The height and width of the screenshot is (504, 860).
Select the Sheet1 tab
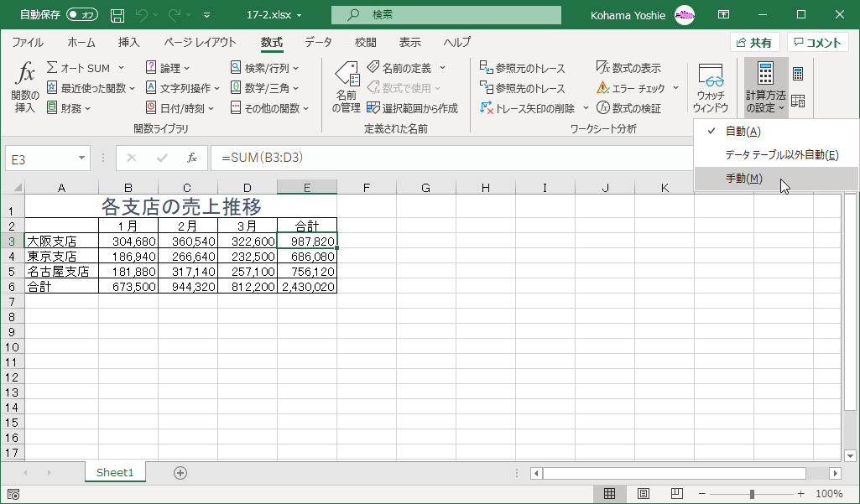click(x=115, y=472)
